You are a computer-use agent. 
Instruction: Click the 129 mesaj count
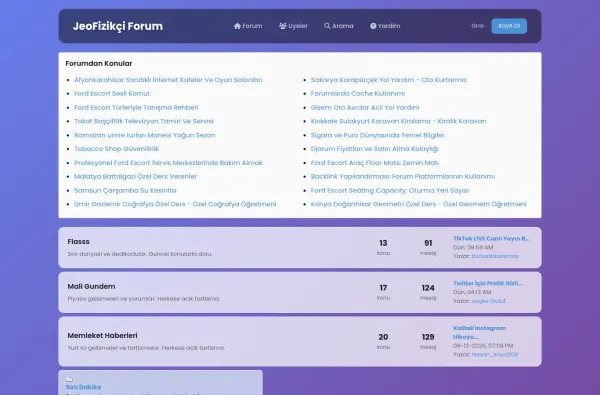[428, 341]
